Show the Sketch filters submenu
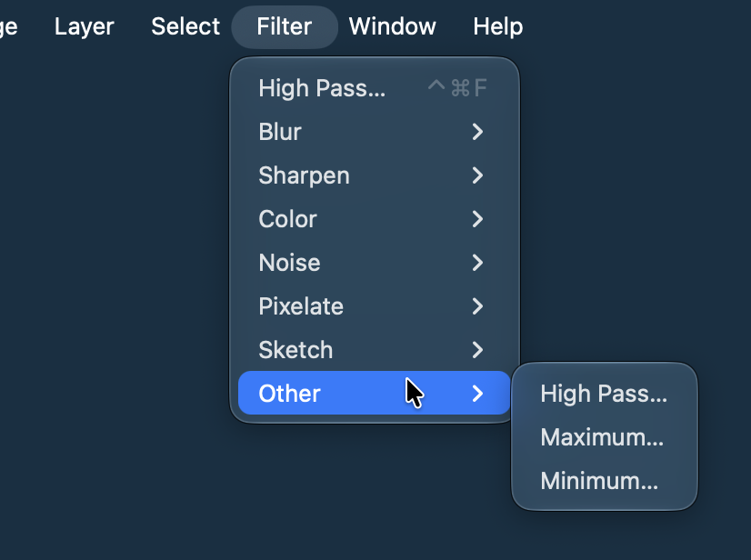The image size is (751, 560). point(374,350)
